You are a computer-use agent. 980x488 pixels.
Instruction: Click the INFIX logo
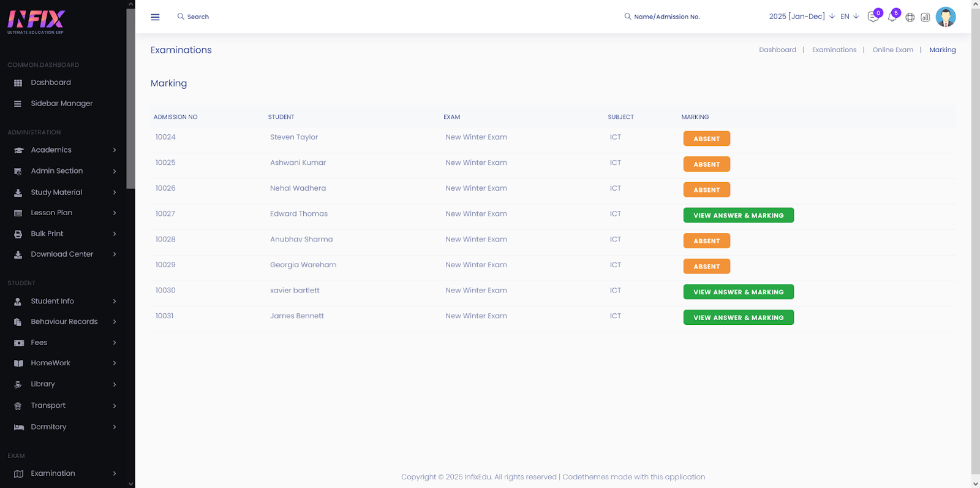(36, 21)
